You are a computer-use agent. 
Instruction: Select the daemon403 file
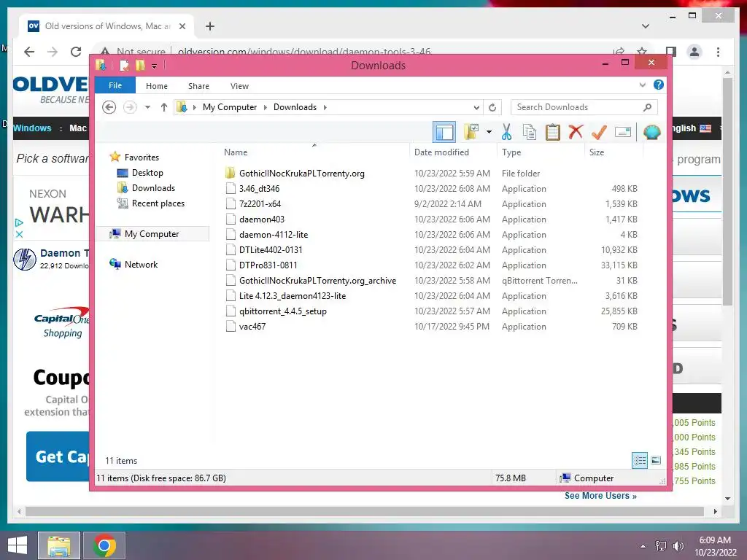tap(262, 219)
